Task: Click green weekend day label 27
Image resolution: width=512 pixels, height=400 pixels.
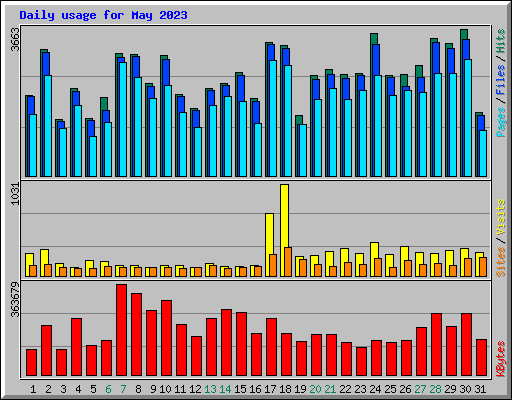Action: click(x=420, y=389)
